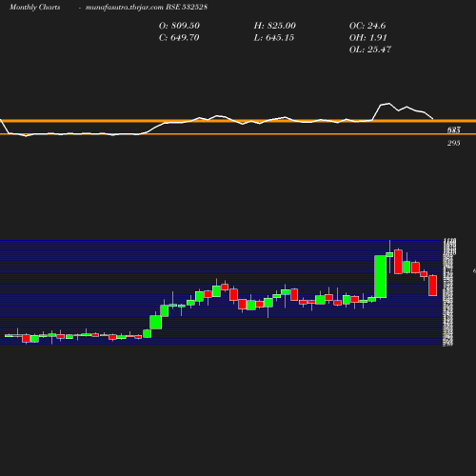Screen dimensions: 476x476
Task: Click the 295 indicator axis label
Action: pos(454,143)
